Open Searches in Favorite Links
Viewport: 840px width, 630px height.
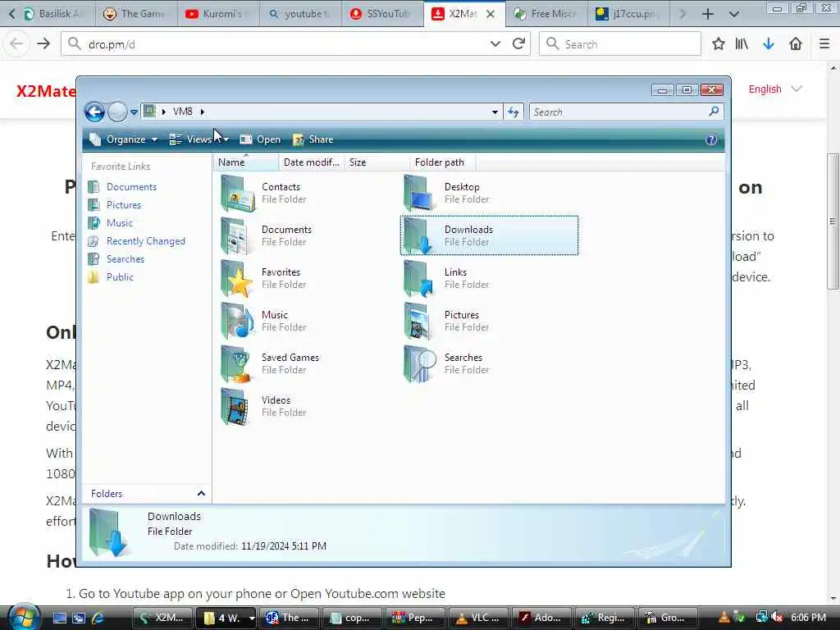126,259
